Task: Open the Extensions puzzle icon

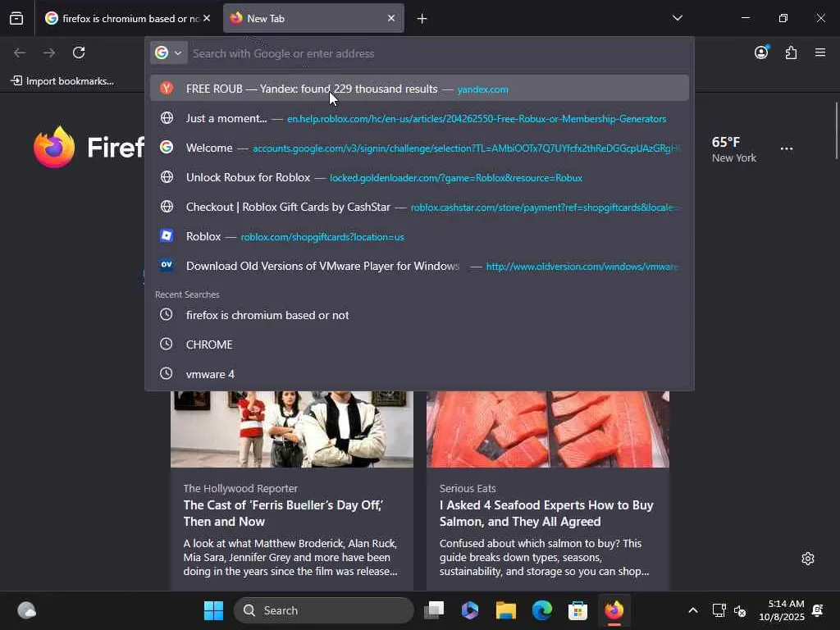Action: (x=791, y=52)
